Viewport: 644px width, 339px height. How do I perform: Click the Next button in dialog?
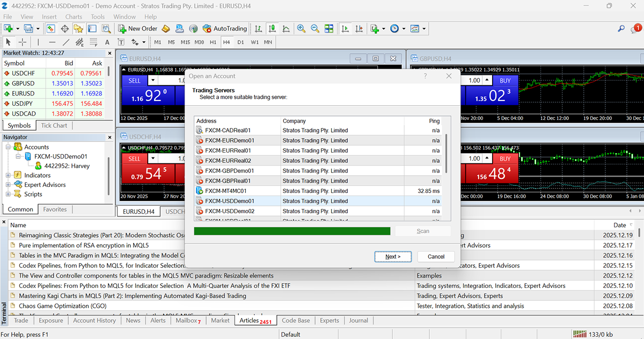coord(392,257)
